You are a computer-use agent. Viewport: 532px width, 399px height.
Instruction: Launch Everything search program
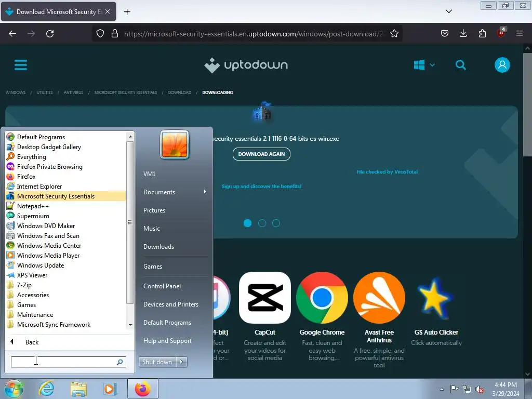(65, 157)
